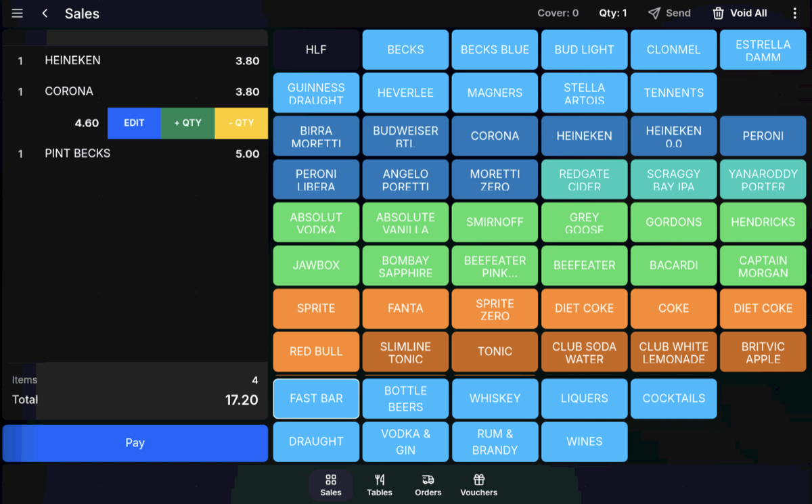Select the PINT BECKS order line
812x504 pixels.
tap(135, 154)
